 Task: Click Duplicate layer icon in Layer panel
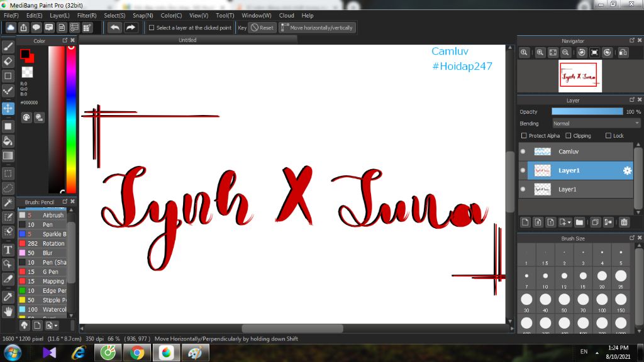[x=595, y=222]
